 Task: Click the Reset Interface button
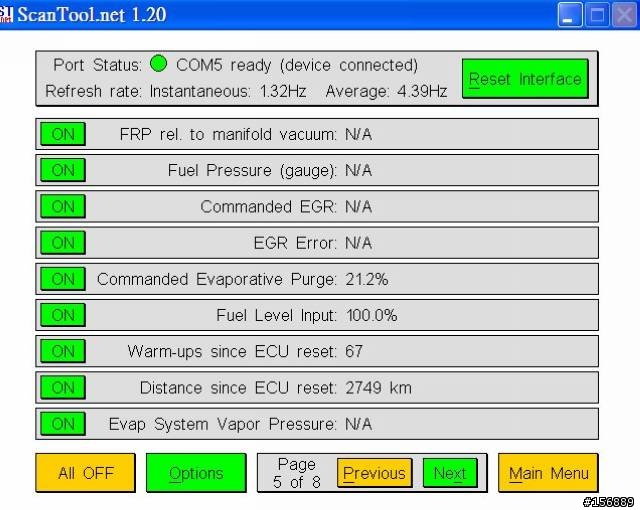pyautogui.click(x=525, y=79)
